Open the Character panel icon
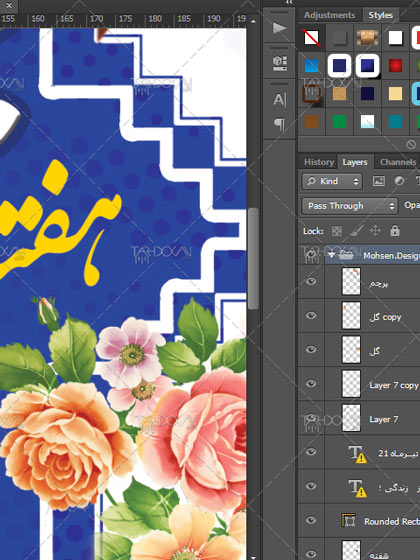This screenshot has width=420, height=560. (279, 100)
